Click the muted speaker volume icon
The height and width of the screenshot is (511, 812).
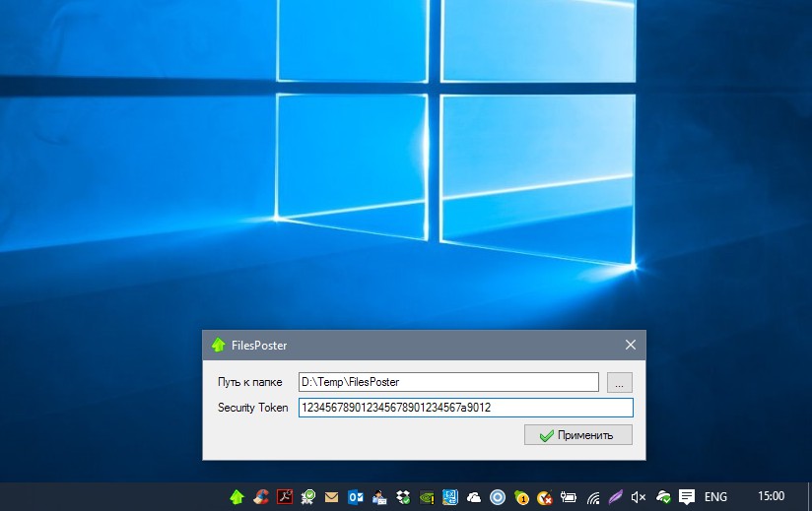(638, 497)
